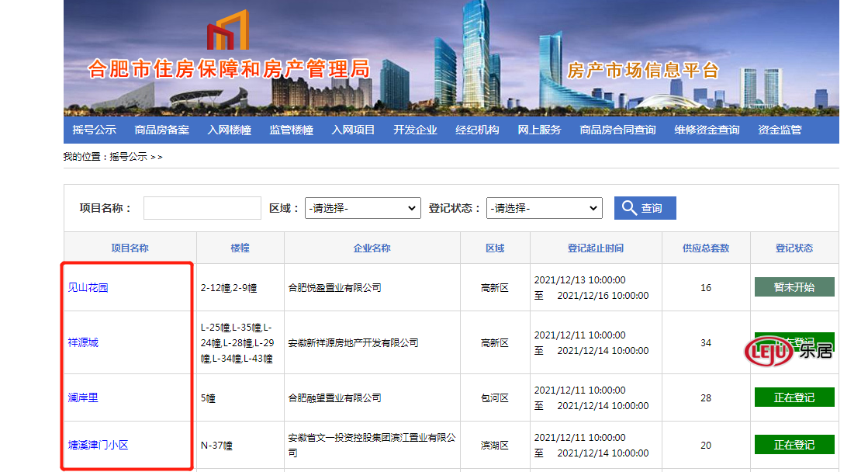Open the 经纪机构 menu item
Viewport: 868px width, 472px height.
(477, 130)
